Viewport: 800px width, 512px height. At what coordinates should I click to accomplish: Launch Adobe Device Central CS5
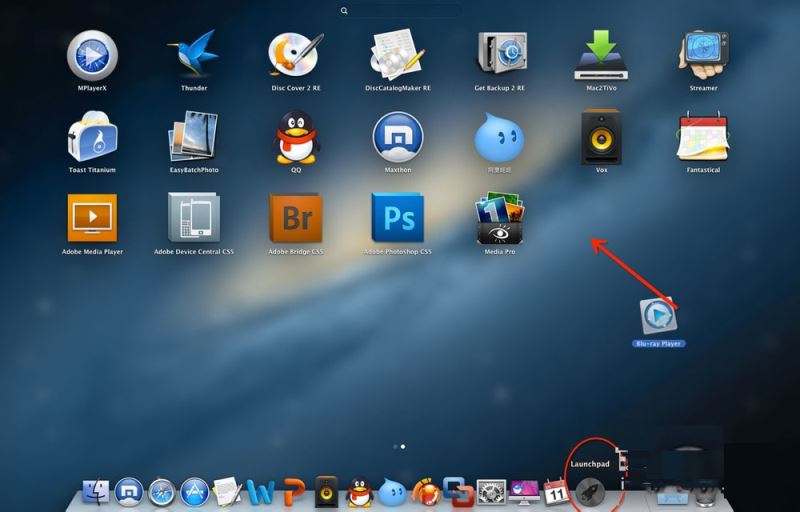coord(194,217)
